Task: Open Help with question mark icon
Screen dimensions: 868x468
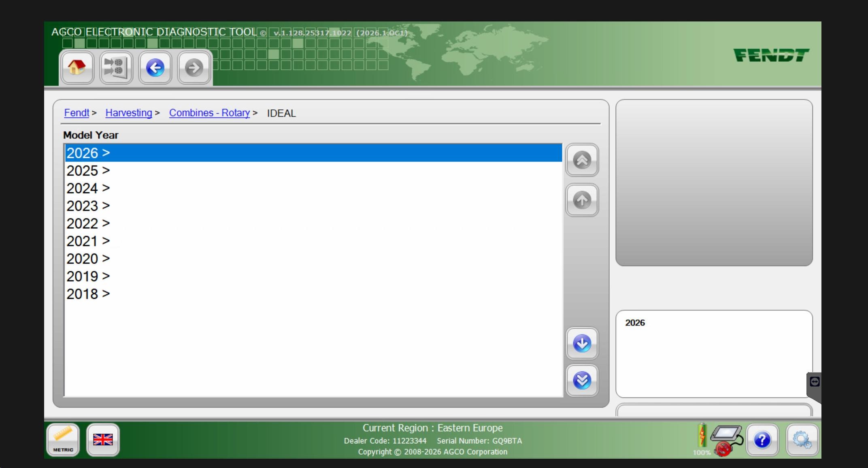Action: [x=762, y=440]
